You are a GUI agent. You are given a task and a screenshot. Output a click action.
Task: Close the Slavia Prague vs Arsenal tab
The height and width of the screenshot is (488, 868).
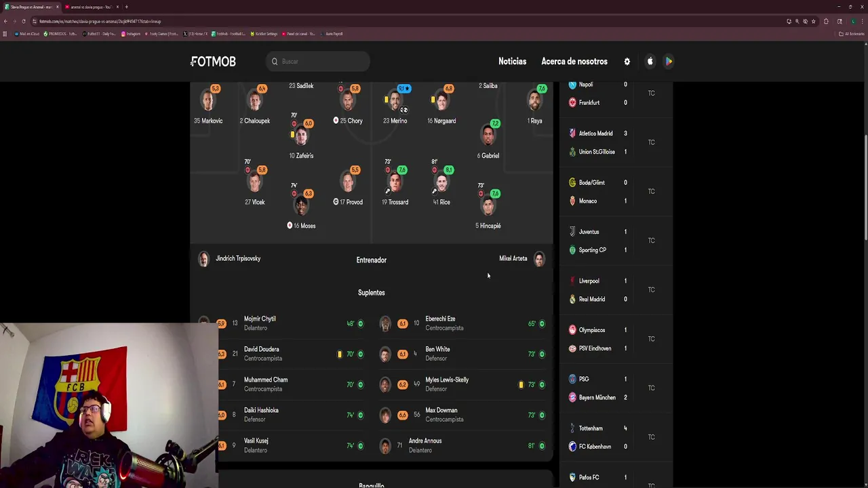[x=58, y=7]
